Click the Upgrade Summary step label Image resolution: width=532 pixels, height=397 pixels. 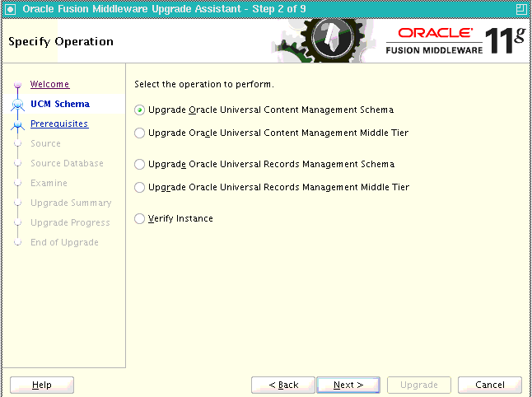click(x=71, y=203)
